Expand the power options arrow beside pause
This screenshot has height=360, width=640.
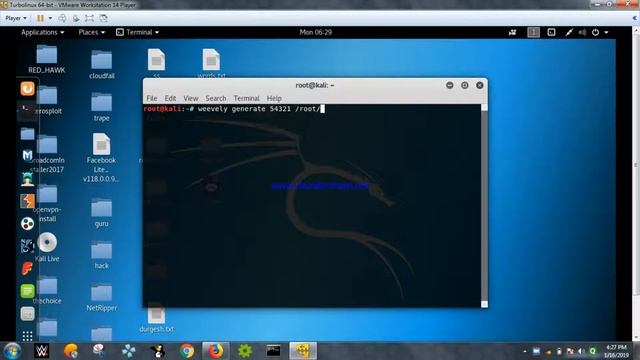coord(50,18)
